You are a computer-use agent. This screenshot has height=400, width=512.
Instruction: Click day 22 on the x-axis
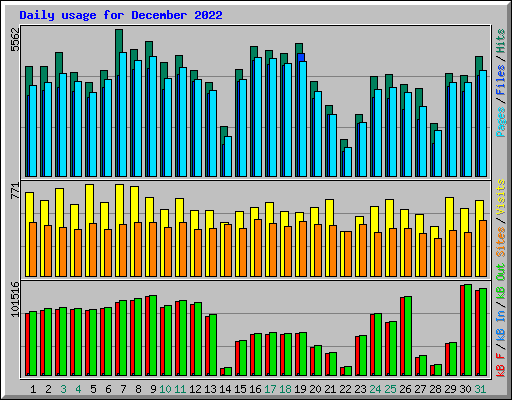(345, 389)
